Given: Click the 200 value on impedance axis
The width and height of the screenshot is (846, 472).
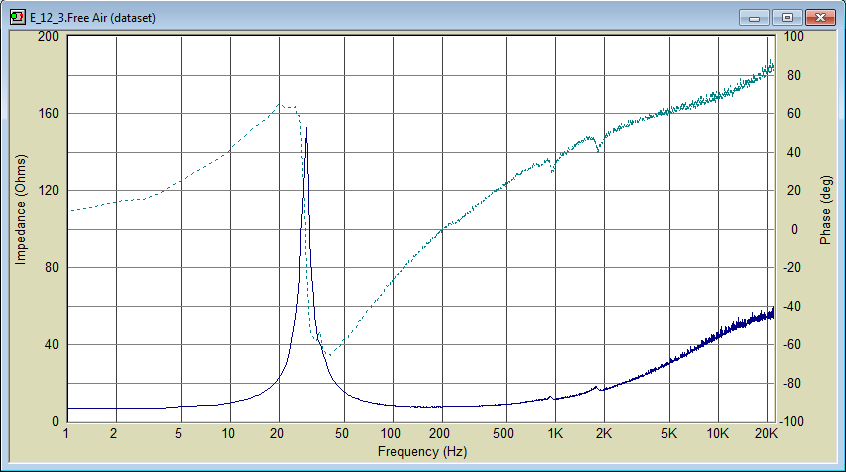Looking at the screenshot, I should [x=49, y=37].
